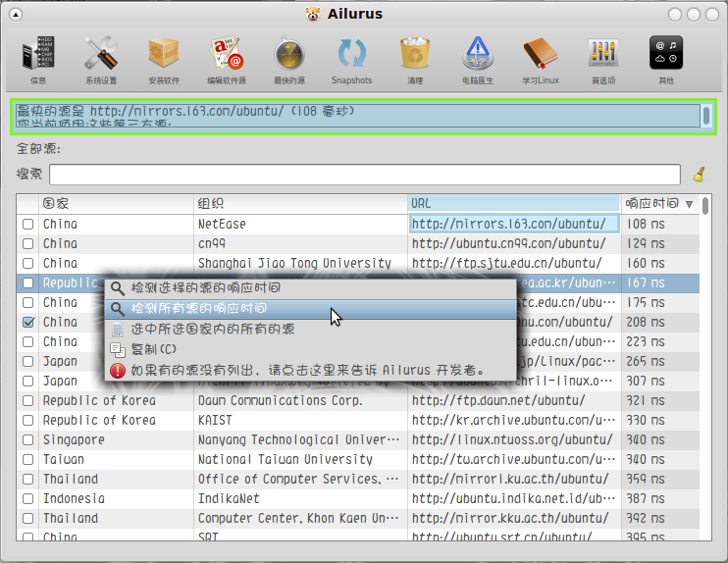Viewport: 728px width, 563px height.
Task: Sort by 响应时间 column arrow
Action: click(690, 204)
